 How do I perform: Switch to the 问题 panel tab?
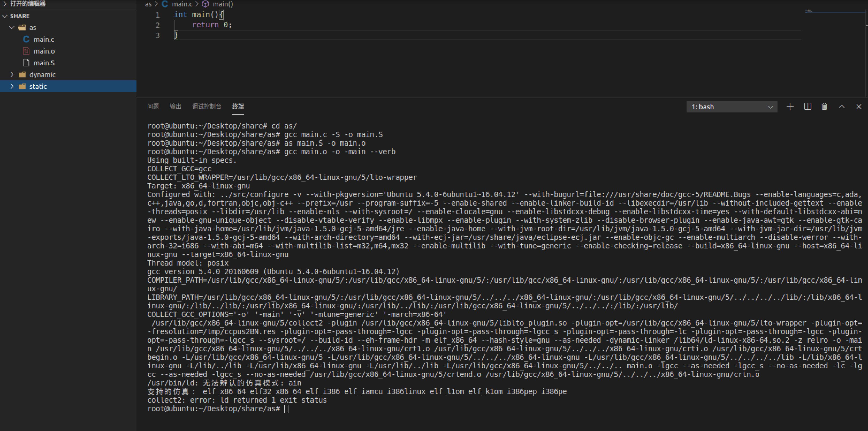(153, 107)
